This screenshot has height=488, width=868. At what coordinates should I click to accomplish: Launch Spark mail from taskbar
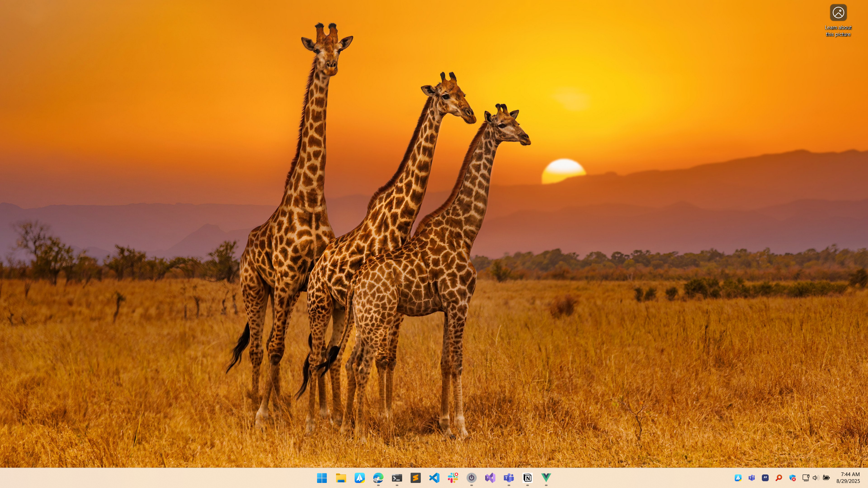click(359, 478)
